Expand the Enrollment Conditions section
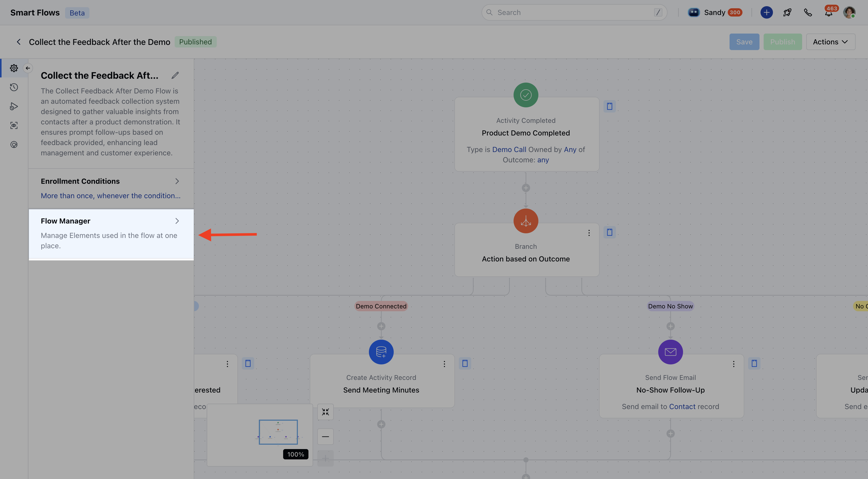Image resolution: width=868 pixels, height=479 pixels. [177, 181]
